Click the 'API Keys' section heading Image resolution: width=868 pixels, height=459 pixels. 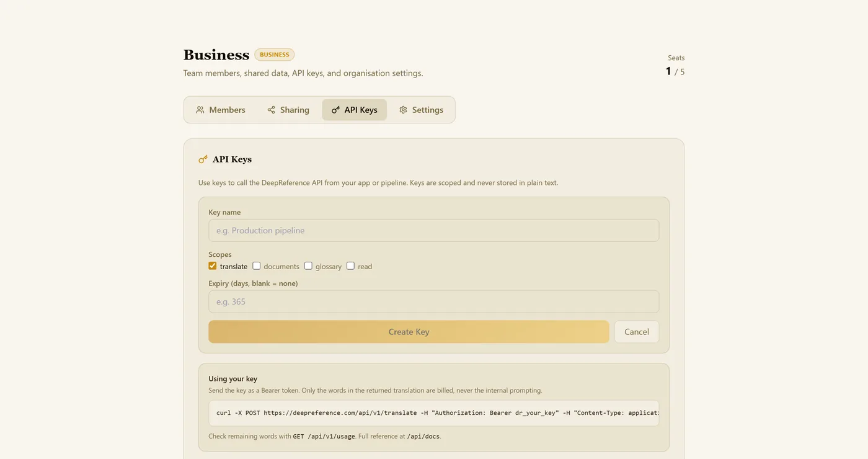coord(232,159)
